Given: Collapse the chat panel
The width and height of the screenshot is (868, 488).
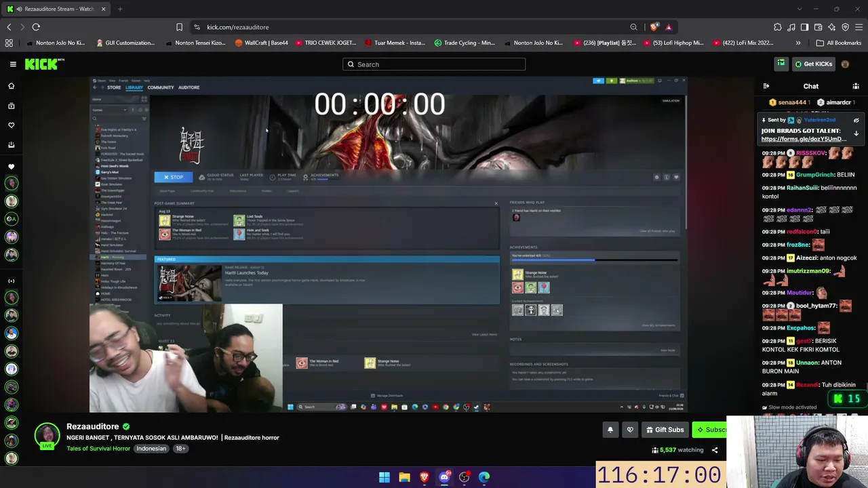Looking at the screenshot, I should pos(766,86).
